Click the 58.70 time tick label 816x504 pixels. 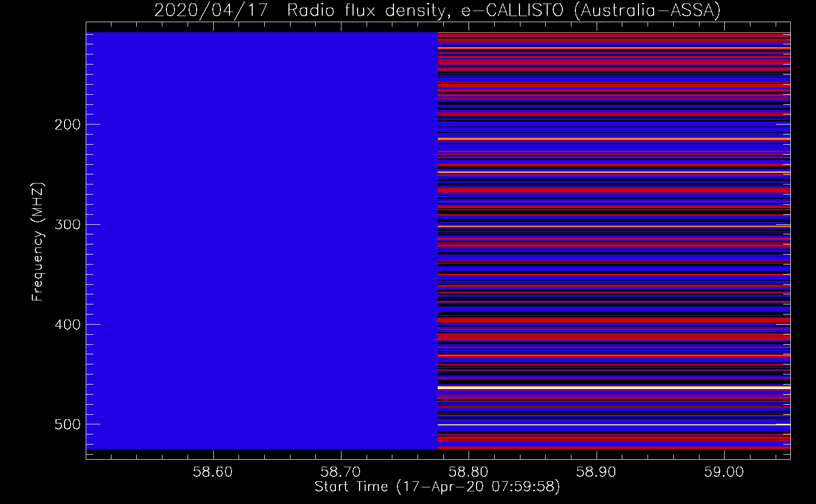coord(341,472)
